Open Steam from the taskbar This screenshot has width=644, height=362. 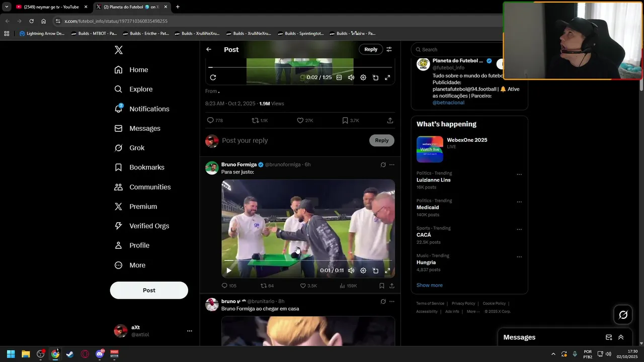(70, 354)
